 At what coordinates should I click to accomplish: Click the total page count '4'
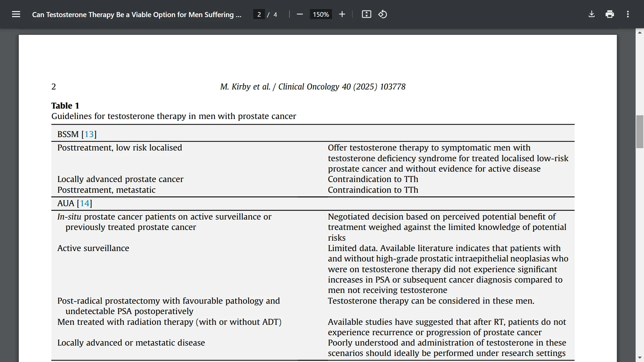pyautogui.click(x=275, y=14)
